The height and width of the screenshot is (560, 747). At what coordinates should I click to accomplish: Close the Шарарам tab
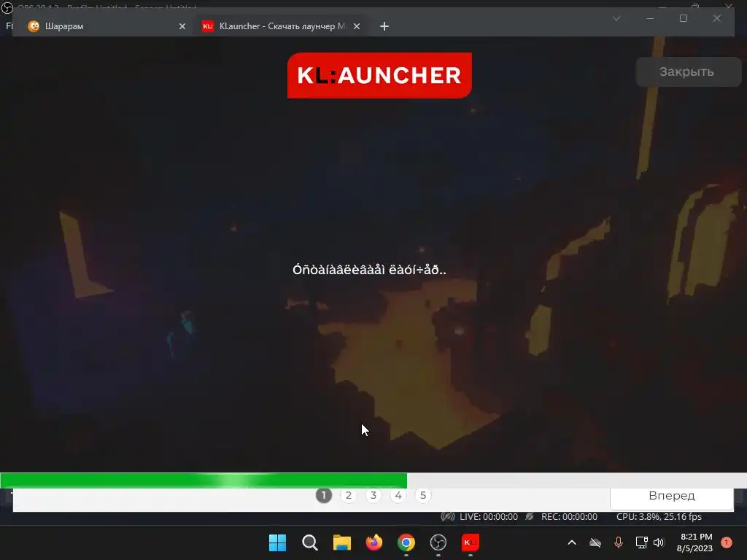point(182,26)
